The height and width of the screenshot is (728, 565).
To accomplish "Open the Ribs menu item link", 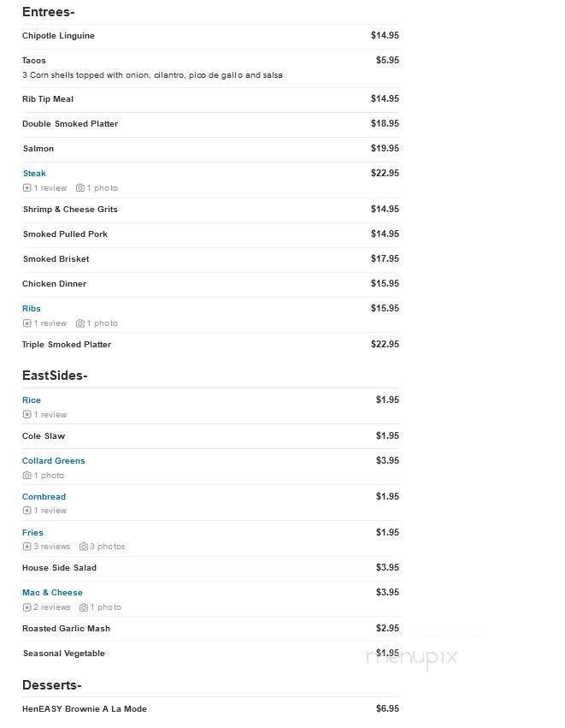I will click(31, 308).
